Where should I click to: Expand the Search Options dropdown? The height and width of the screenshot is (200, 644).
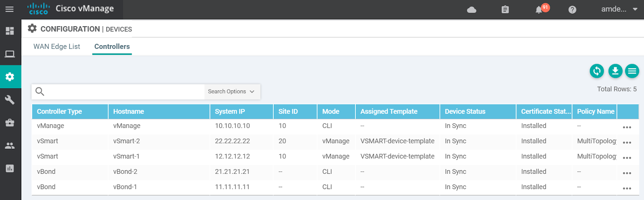[x=231, y=92]
